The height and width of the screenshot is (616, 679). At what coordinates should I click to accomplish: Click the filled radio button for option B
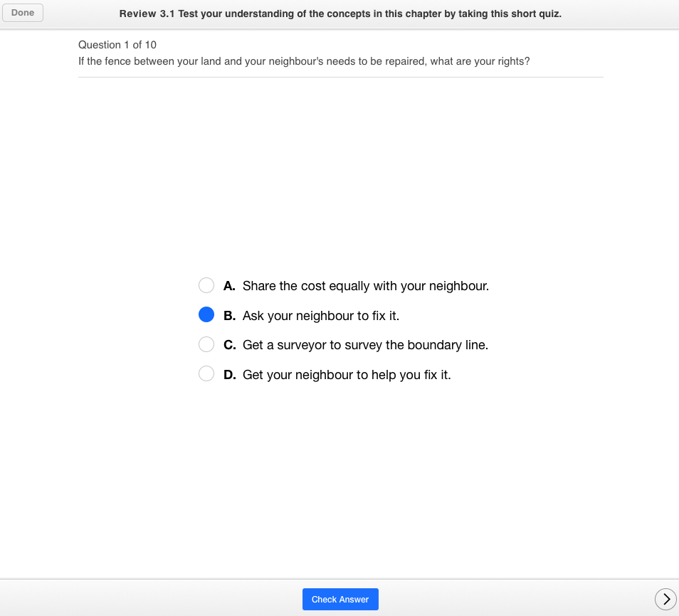click(x=206, y=314)
